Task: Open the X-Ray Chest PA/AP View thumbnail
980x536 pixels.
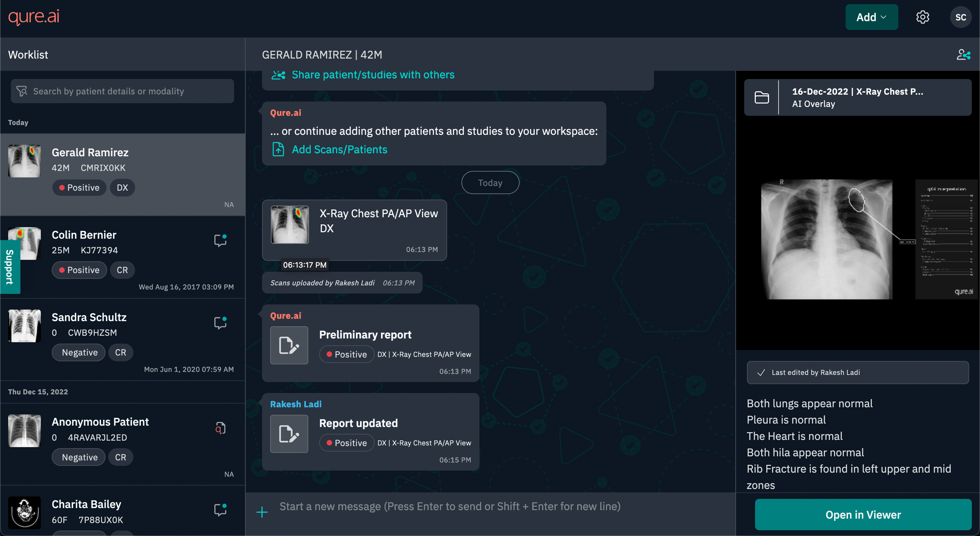Action: 290,225
